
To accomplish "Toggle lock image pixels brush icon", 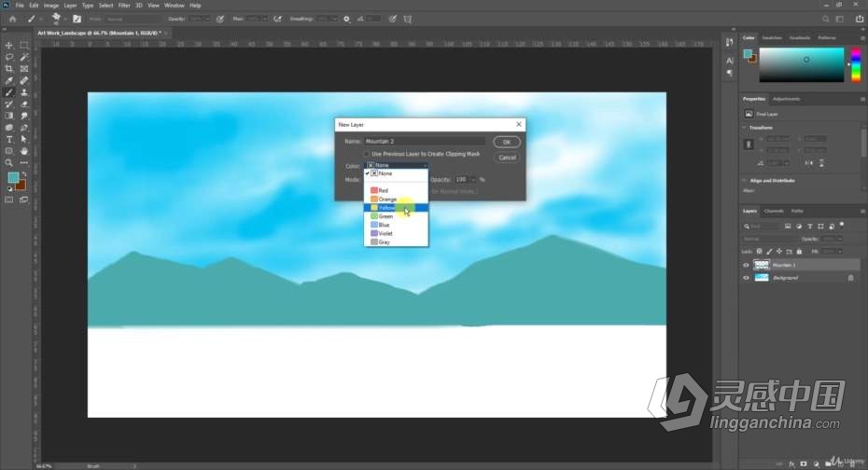I will click(x=769, y=251).
